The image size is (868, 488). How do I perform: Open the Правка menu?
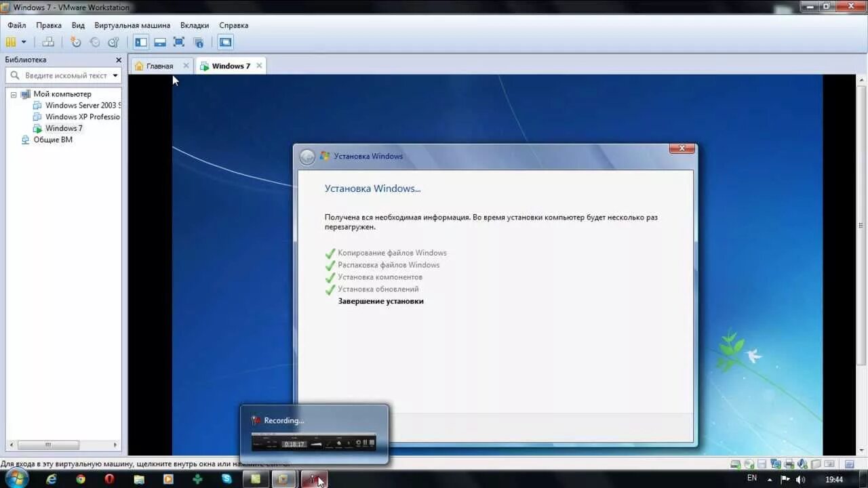coord(49,25)
